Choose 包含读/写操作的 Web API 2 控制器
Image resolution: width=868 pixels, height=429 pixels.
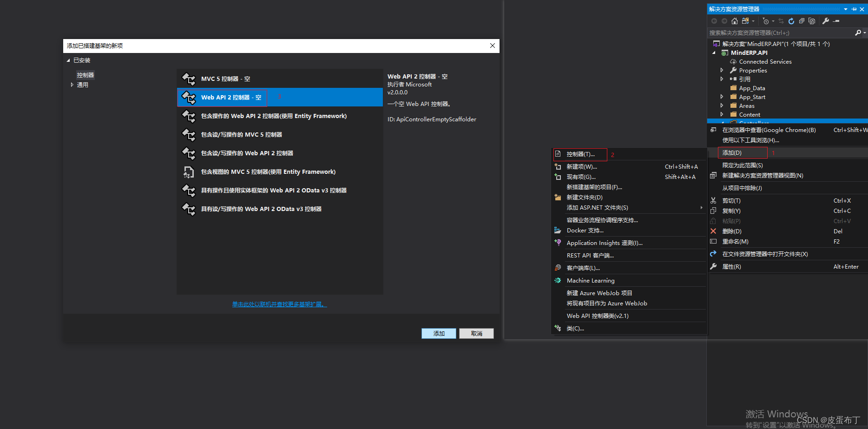280,153
